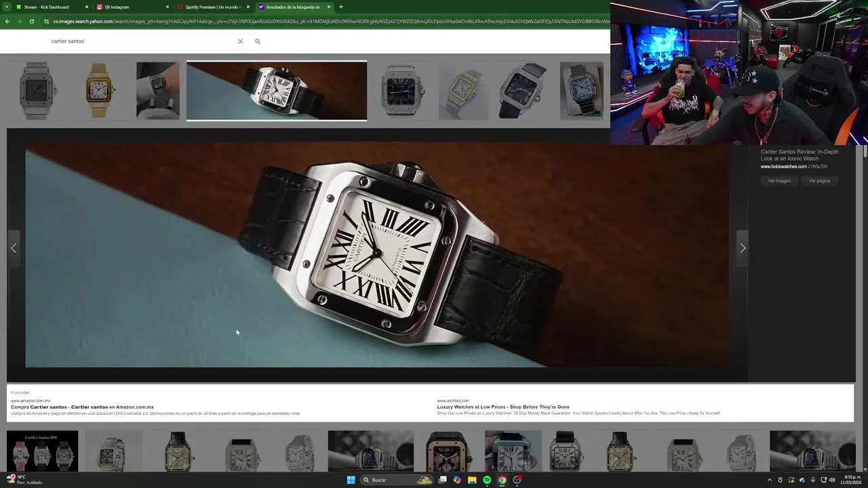Screen dimensions: 868x488
Task: Open File Explorer from the taskbar
Action: click(472, 480)
